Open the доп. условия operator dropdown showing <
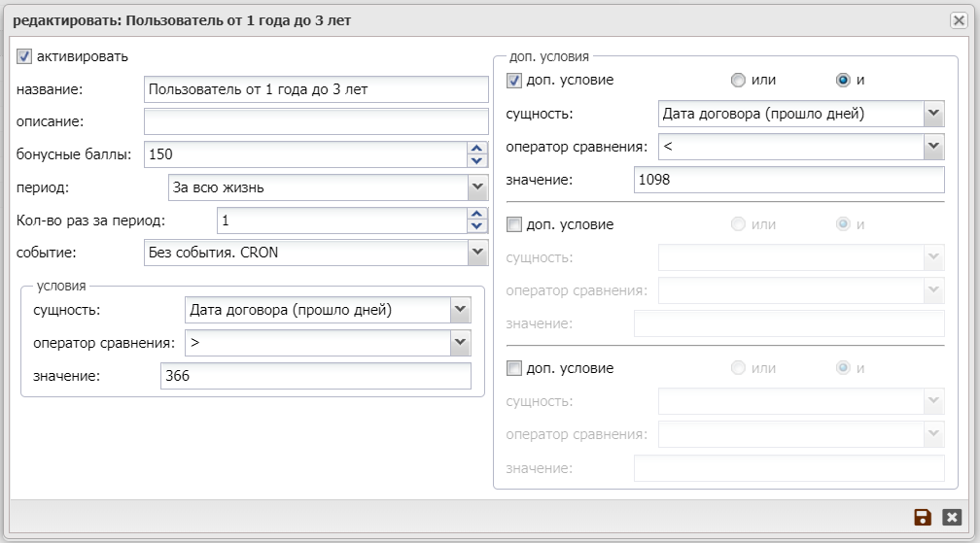 coord(933,147)
